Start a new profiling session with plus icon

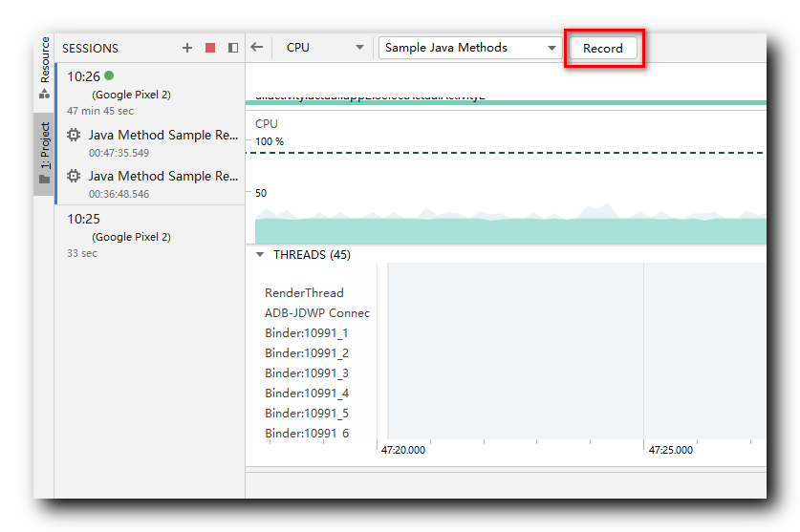[x=187, y=48]
